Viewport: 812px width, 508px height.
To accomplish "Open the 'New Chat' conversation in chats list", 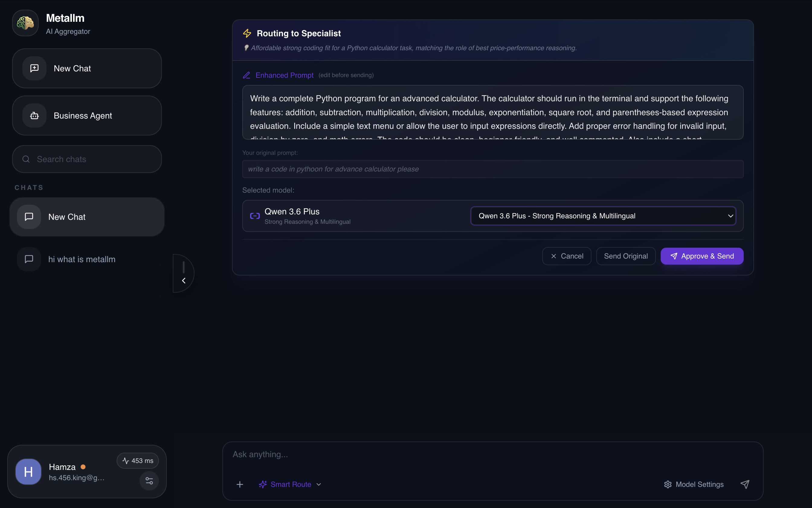I will (87, 217).
